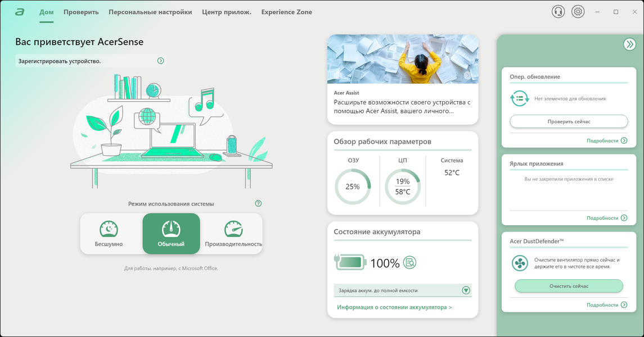This screenshot has height=337, width=644.
Task: Click the Нет элементов для обновления text
Action: tap(570, 99)
